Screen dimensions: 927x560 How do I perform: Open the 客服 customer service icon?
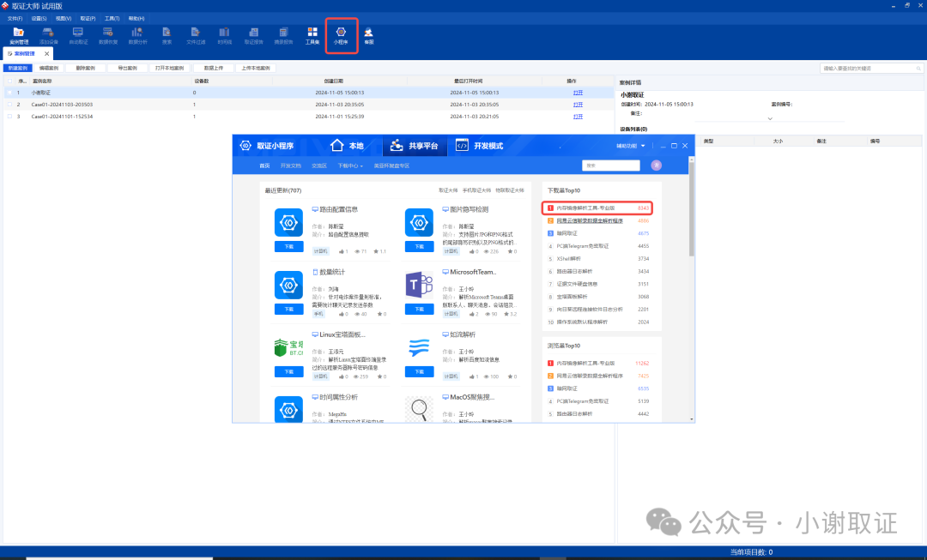369,36
